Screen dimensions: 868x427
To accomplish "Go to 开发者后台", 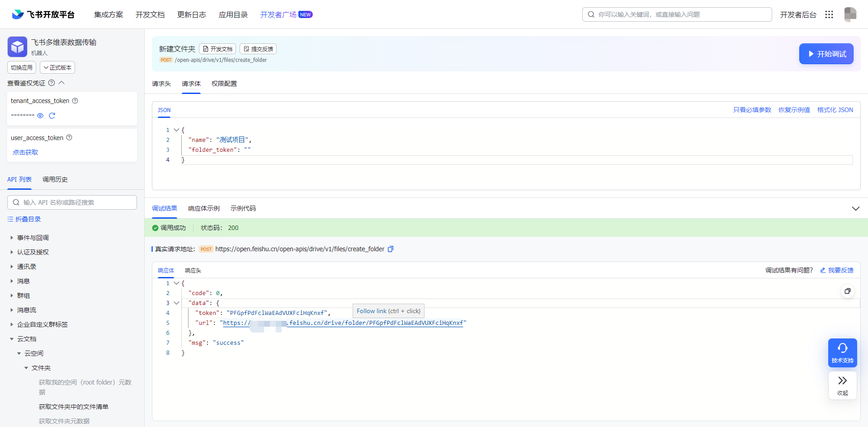I will [798, 14].
